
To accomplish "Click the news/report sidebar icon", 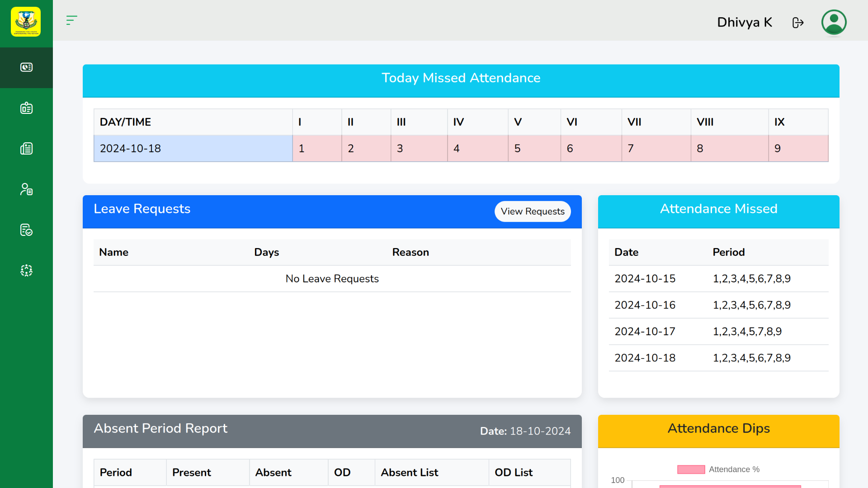I will pyautogui.click(x=26, y=148).
